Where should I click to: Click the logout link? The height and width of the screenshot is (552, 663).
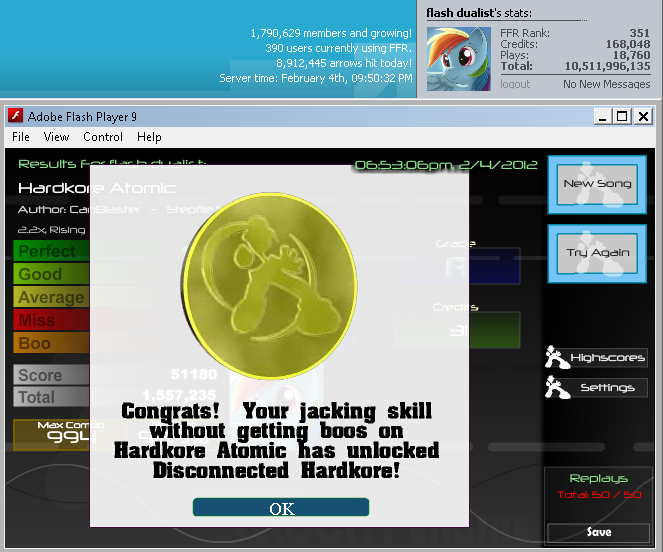(515, 84)
